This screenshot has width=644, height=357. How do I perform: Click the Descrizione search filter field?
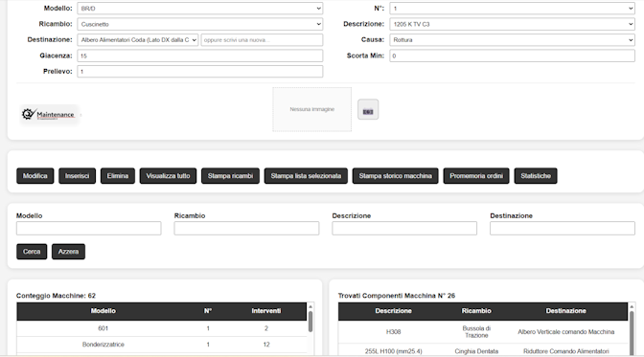(404, 228)
